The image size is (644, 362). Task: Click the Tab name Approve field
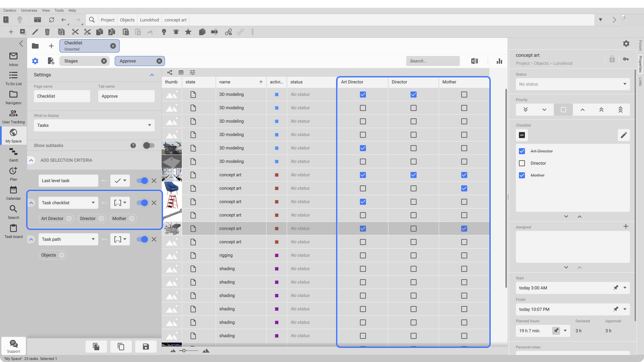[126, 96]
